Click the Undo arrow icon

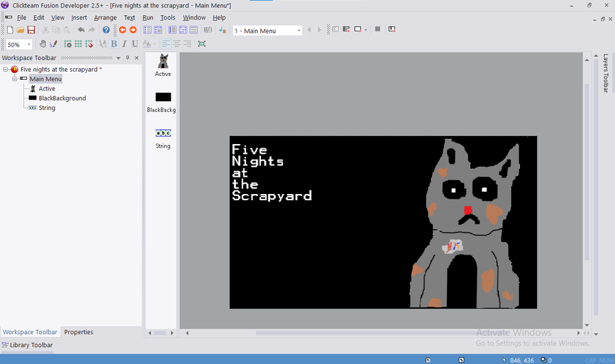pos(81,30)
